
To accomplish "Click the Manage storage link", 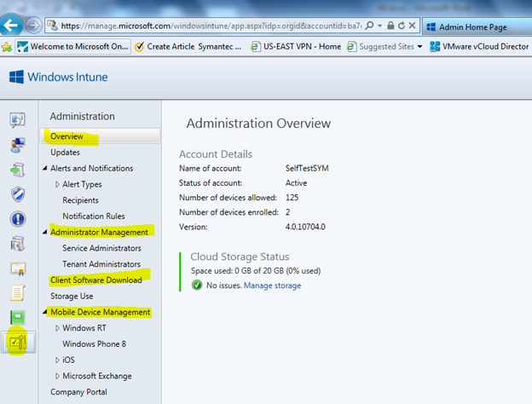I will point(272,286).
